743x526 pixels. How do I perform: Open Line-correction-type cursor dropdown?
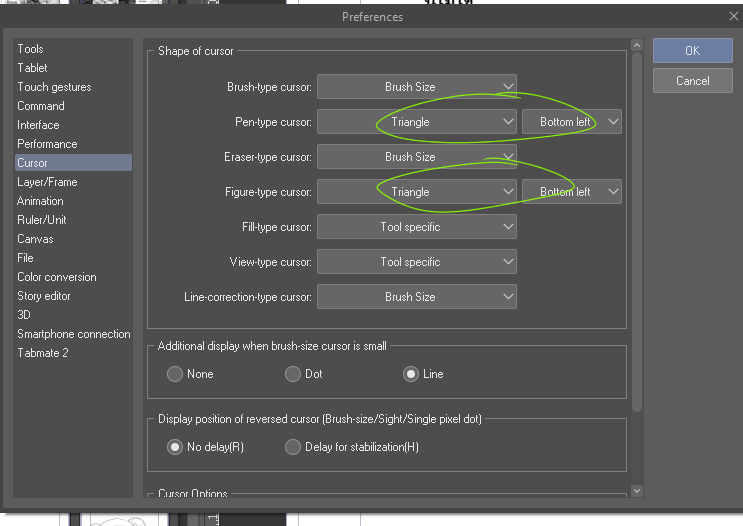[416, 297]
